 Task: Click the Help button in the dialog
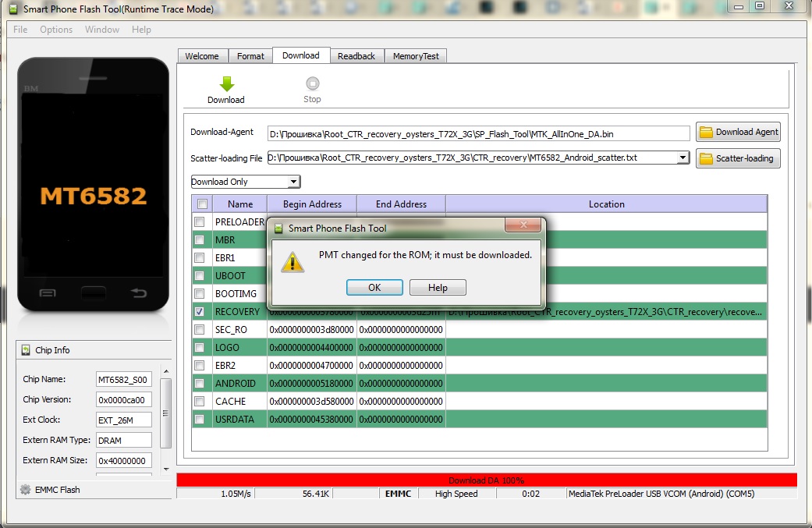click(438, 288)
